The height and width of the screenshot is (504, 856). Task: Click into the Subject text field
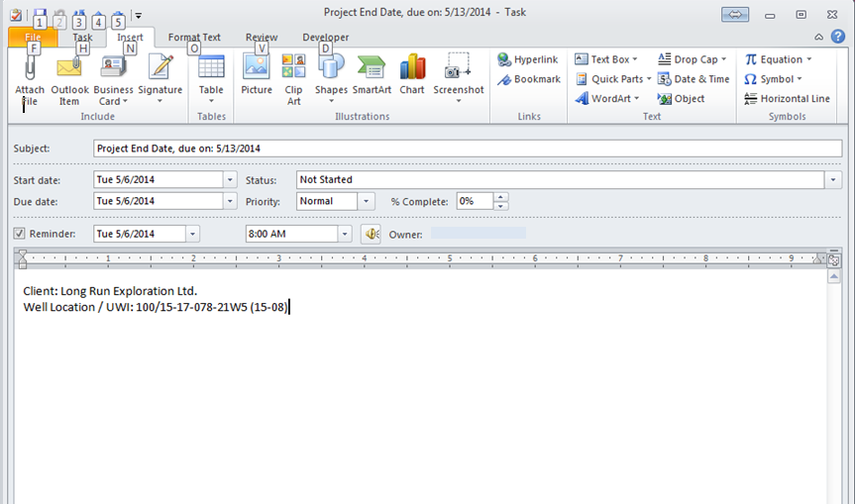(x=466, y=149)
